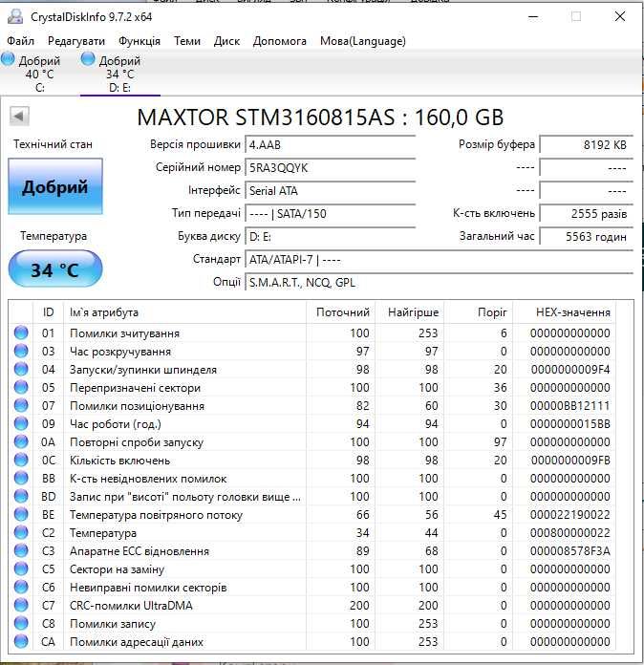644x665 pixels.
Task: Open the Допомога menu
Action: coord(280,41)
